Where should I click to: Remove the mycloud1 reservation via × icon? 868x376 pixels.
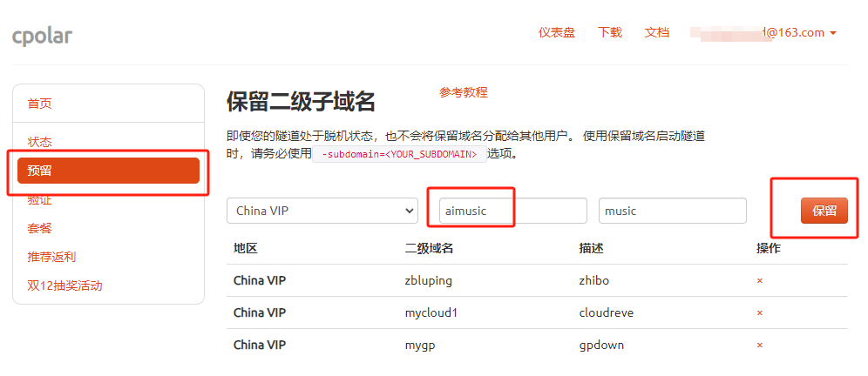pos(760,313)
